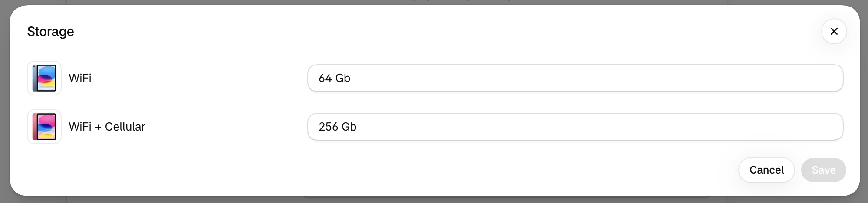Activate the second storage text box

tap(575, 127)
